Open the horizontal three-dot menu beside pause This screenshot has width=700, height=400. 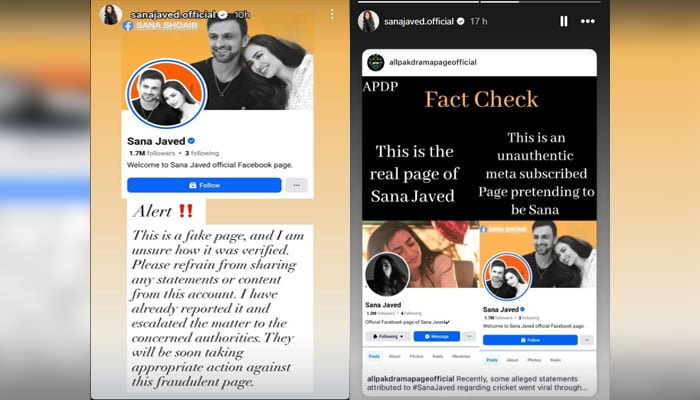[588, 21]
